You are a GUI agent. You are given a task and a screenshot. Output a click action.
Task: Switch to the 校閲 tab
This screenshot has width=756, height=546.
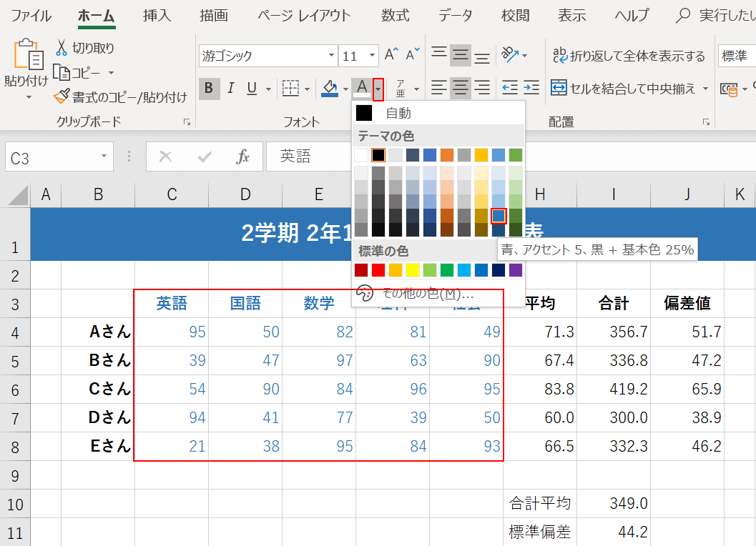[x=515, y=16]
